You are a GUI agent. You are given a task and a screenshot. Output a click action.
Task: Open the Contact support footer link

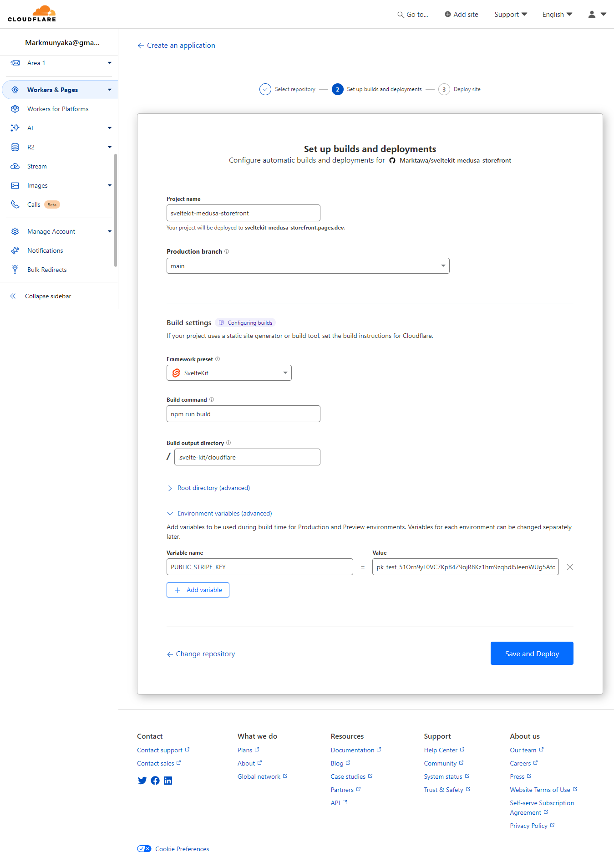(163, 750)
